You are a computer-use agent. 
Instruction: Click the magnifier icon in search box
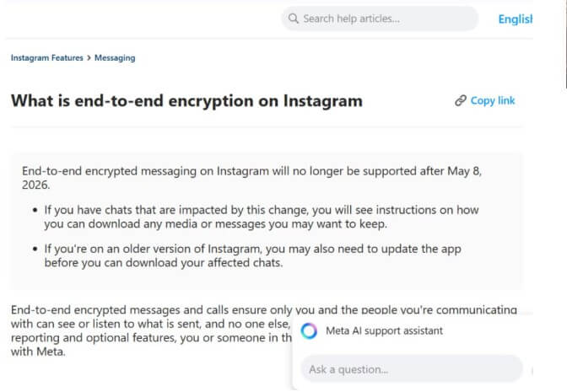point(294,18)
